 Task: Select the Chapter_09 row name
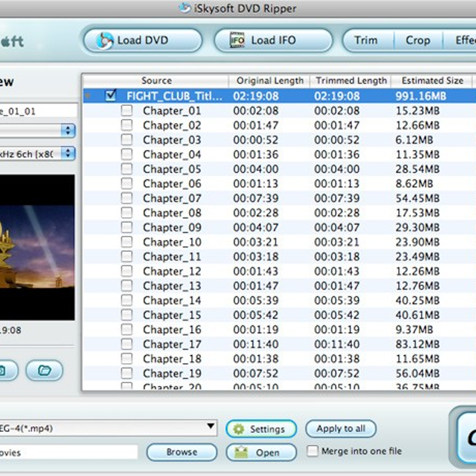pyautogui.click(x=172, y=227)
